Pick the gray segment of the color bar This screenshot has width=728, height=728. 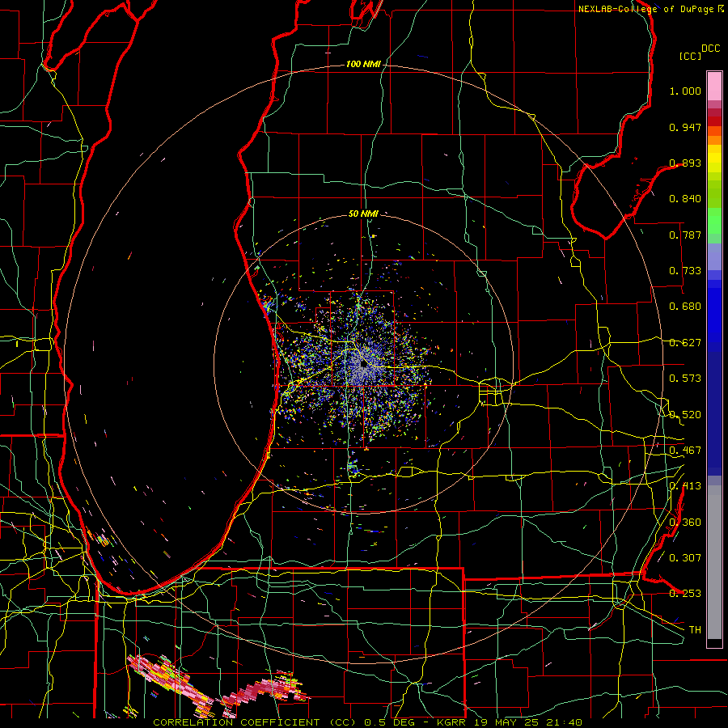(714, 562)
